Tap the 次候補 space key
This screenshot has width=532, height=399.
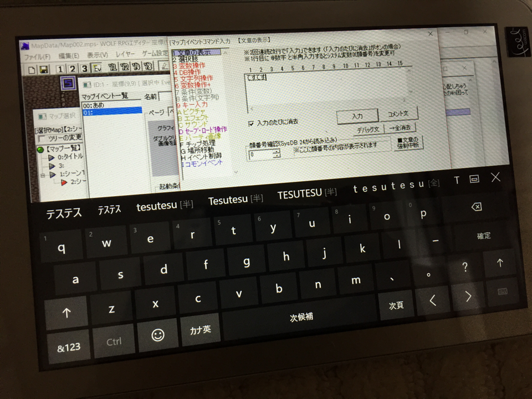301,317
